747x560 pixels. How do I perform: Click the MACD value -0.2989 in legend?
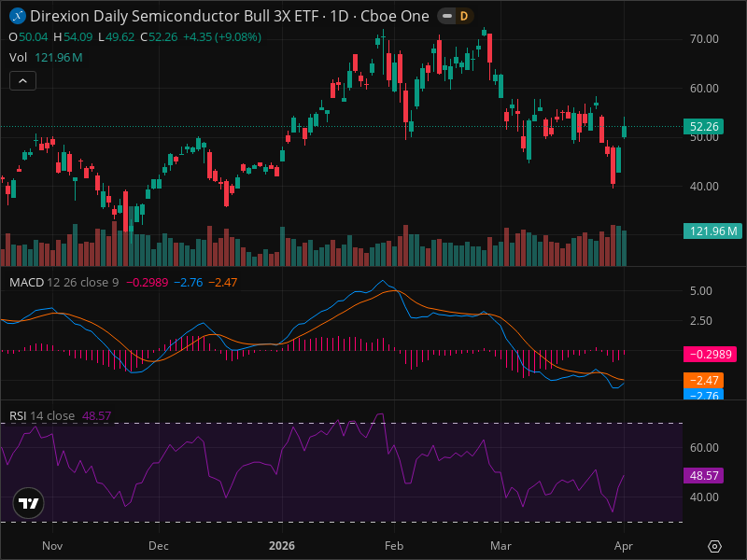click(148, 283)
